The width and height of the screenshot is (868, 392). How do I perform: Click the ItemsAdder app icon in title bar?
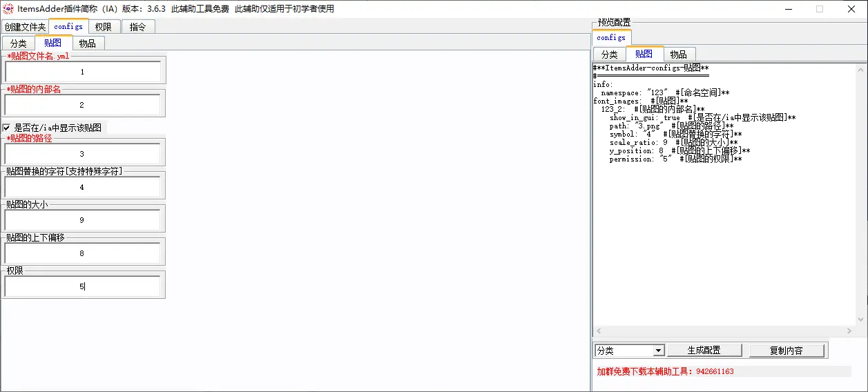[x=8, y=9]
